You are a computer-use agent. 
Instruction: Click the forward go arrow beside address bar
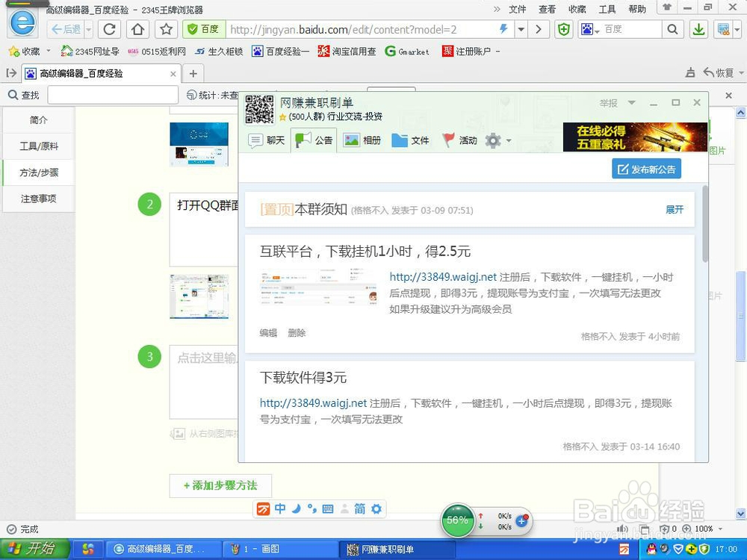pyautogui.click(x=539, y=30)
